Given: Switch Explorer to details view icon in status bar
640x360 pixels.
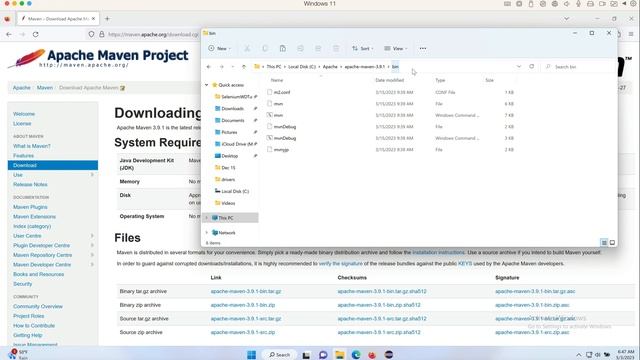Looking at the screenshot, I should (604, 242).
